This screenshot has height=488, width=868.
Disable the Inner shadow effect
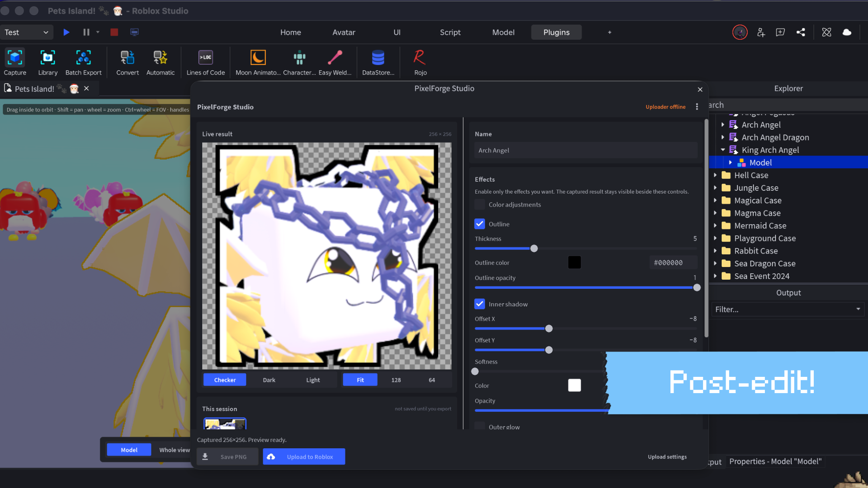[480, 304]
